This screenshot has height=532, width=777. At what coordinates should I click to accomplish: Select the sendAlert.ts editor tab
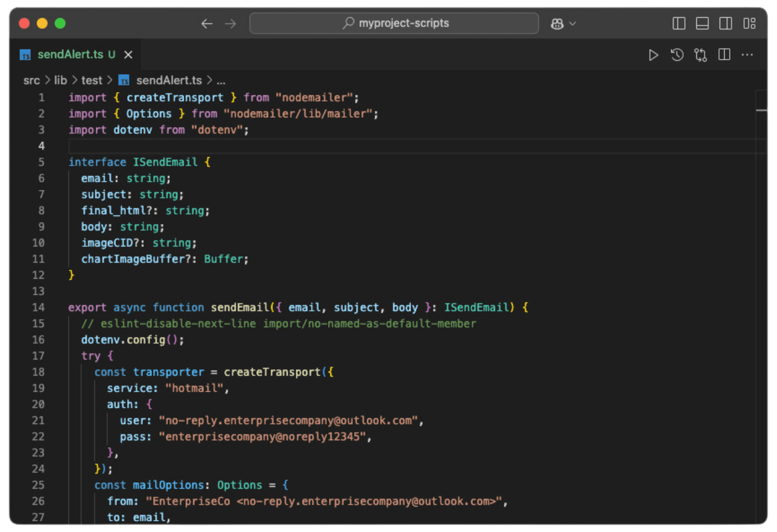coord(75,54)
